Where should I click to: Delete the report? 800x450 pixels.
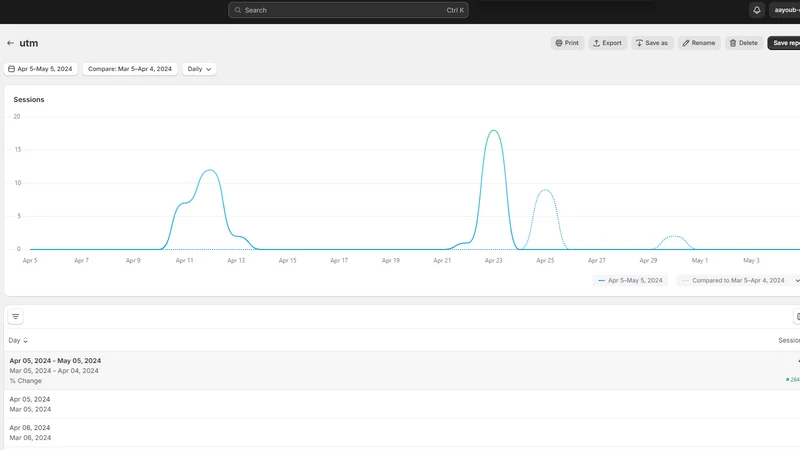click(743, 43)
